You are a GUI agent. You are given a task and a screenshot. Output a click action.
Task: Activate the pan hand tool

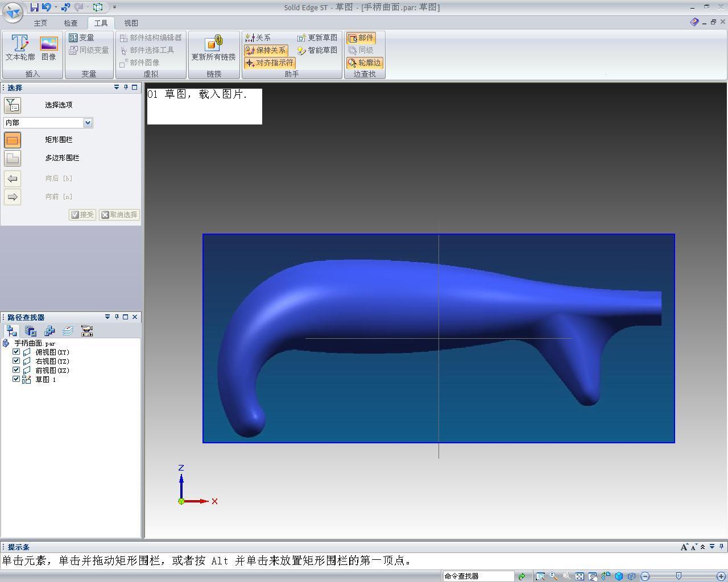click(593, 576)
